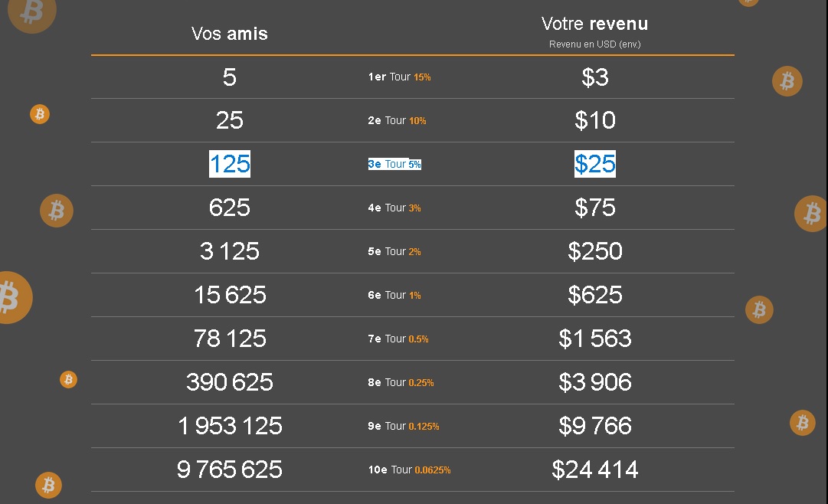Click the 1 953 125 friends count
The height and width of the screenshot is (504, 828).
[230, 426]
